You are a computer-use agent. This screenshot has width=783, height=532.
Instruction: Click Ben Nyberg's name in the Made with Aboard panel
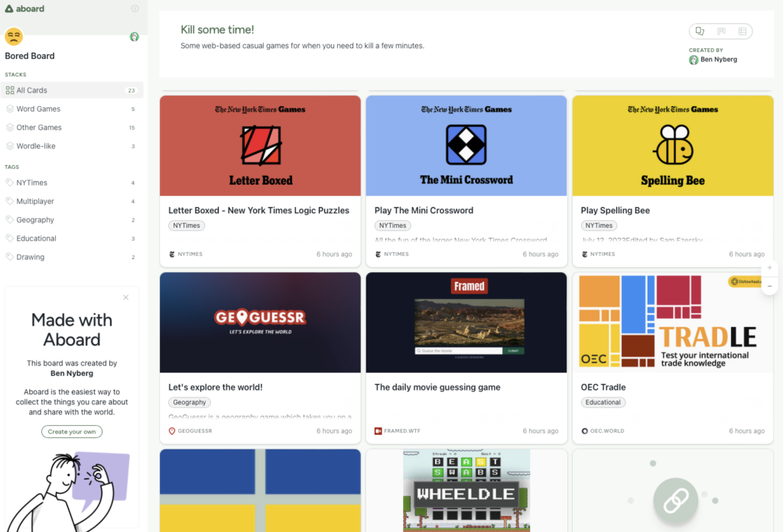(72, 373)
